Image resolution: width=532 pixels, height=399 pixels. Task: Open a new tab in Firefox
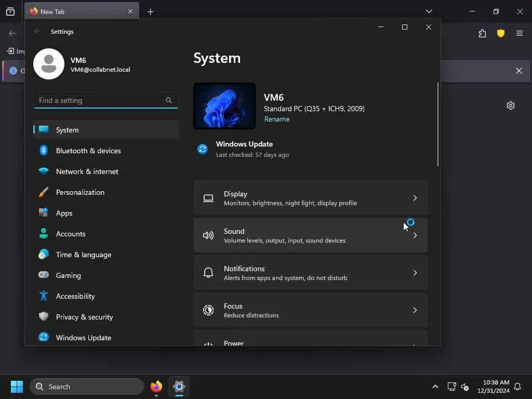(x=150, y=12)
